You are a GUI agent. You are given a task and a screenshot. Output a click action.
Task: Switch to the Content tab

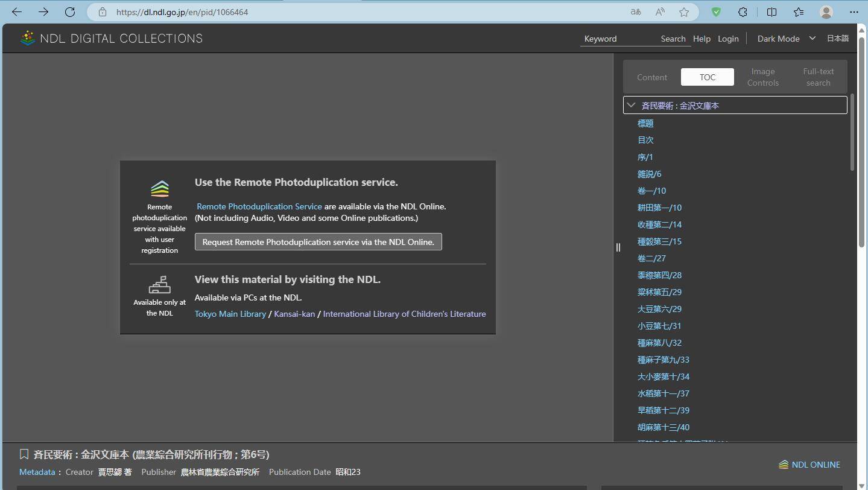[652, 77]
